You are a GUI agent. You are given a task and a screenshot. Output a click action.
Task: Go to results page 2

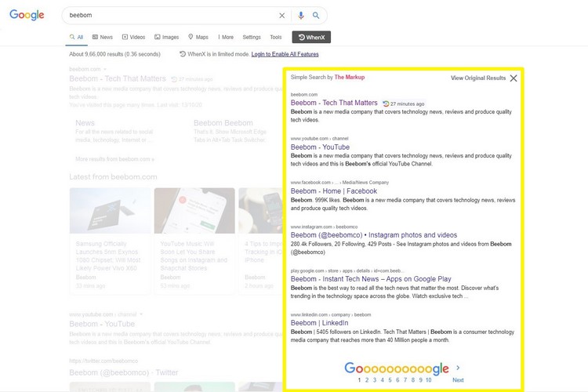pyautogui.click(x=367, y=380)
